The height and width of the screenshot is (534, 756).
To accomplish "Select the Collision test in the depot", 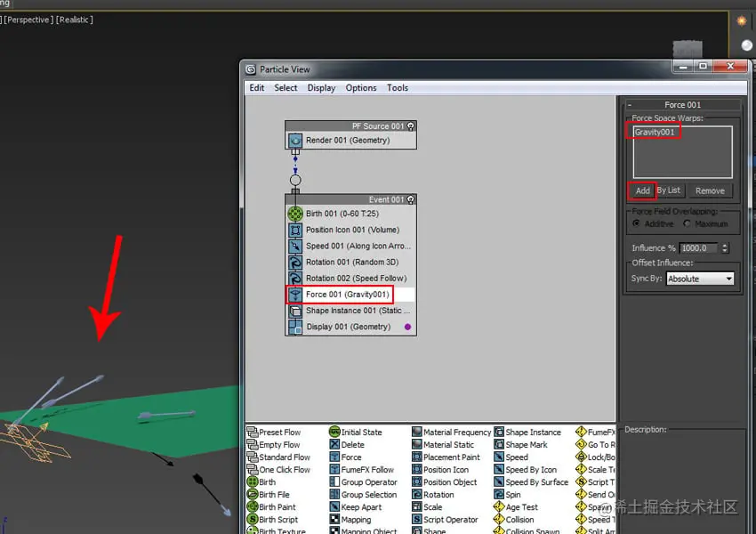I will [x=514, y=520].
